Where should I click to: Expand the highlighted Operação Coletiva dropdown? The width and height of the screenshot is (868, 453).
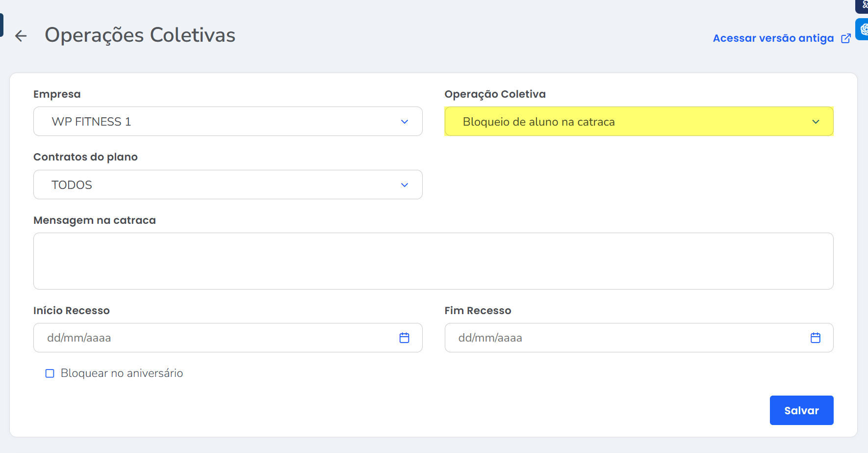pos(628,122)
